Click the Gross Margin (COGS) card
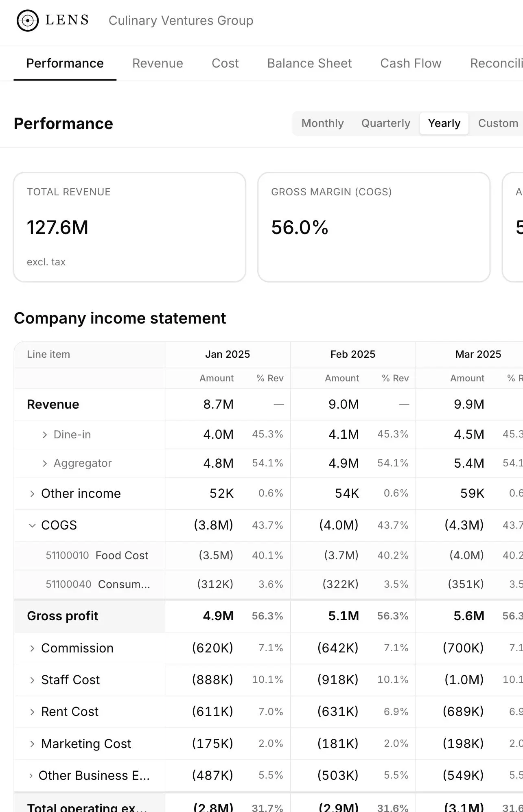523x812 pixels. (374, 227)
